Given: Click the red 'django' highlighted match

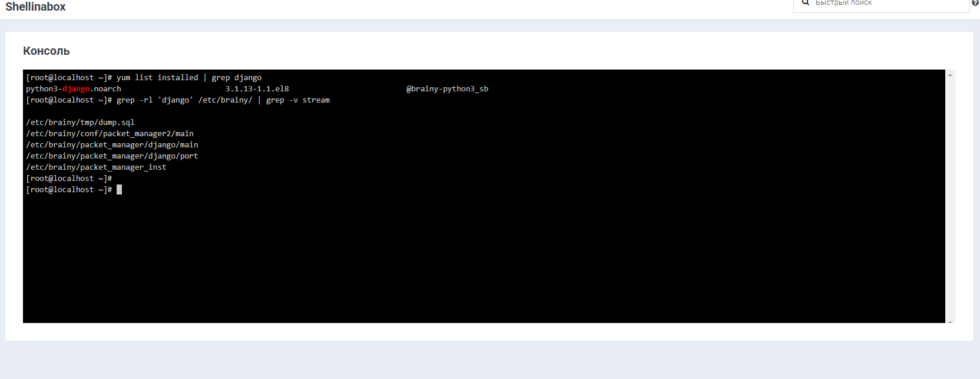Looking at the screenshot, I should [x=76, y=89].
